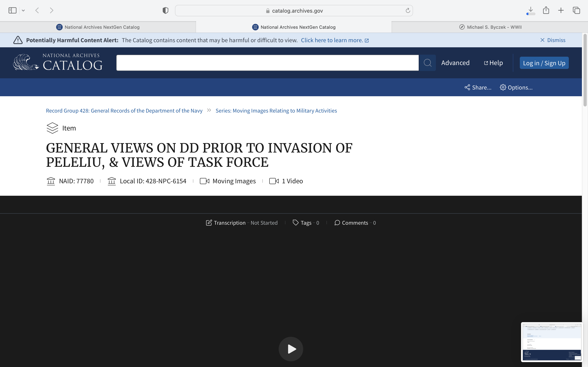The height and width of the screenshot is (367, 588).
Task: Open the Options... menu
Action: (516, 87)
